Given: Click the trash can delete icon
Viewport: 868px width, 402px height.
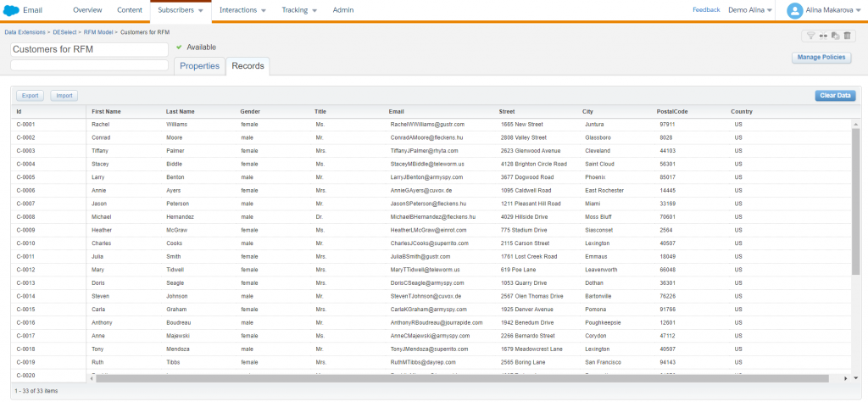Looking at the screenshot, I should pyautogui.click(x=847, y=36).
